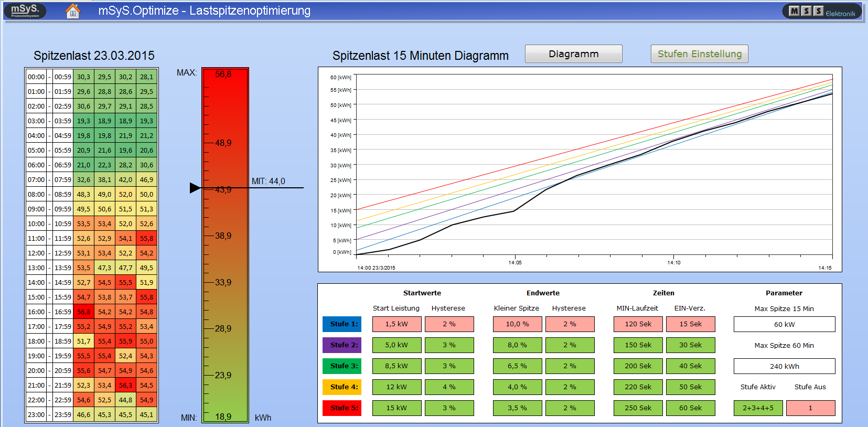Click the mSyS logo top-left

25,10
